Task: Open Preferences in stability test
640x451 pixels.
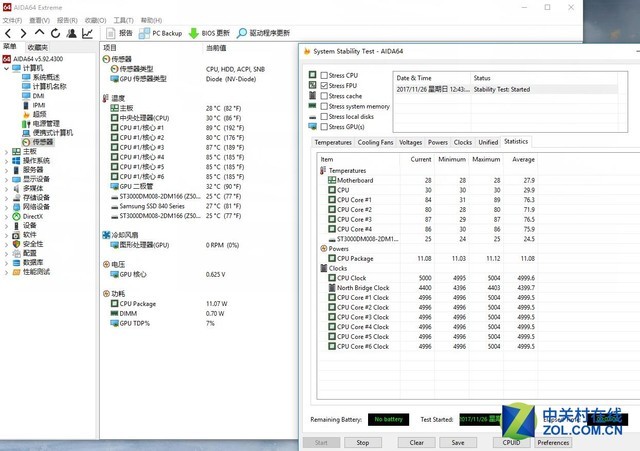Action: point(553,443)
